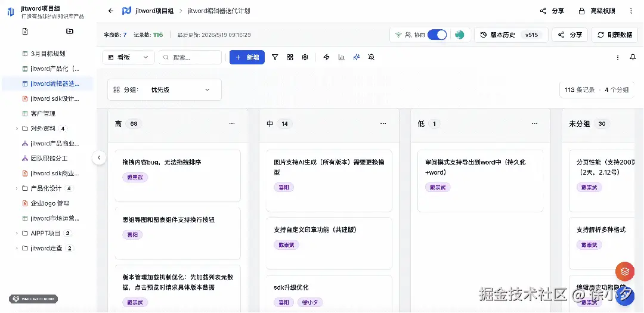Click the collaborator avatar next to toggle
644x313 pixels.
(460, 35)
